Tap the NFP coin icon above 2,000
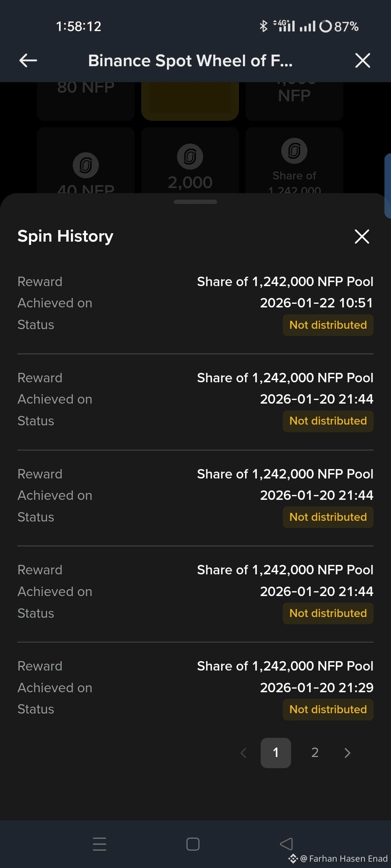Image resolution: width=391 pixels, height=868 pixels. click(x=190, y=157)
